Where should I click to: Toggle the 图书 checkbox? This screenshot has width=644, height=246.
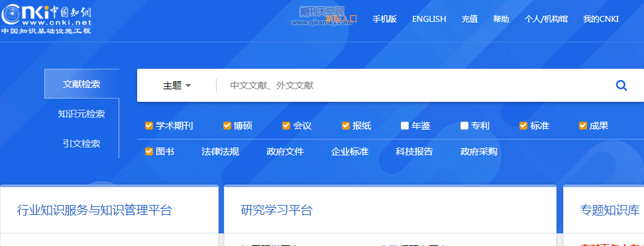click(x=148, y=151)
